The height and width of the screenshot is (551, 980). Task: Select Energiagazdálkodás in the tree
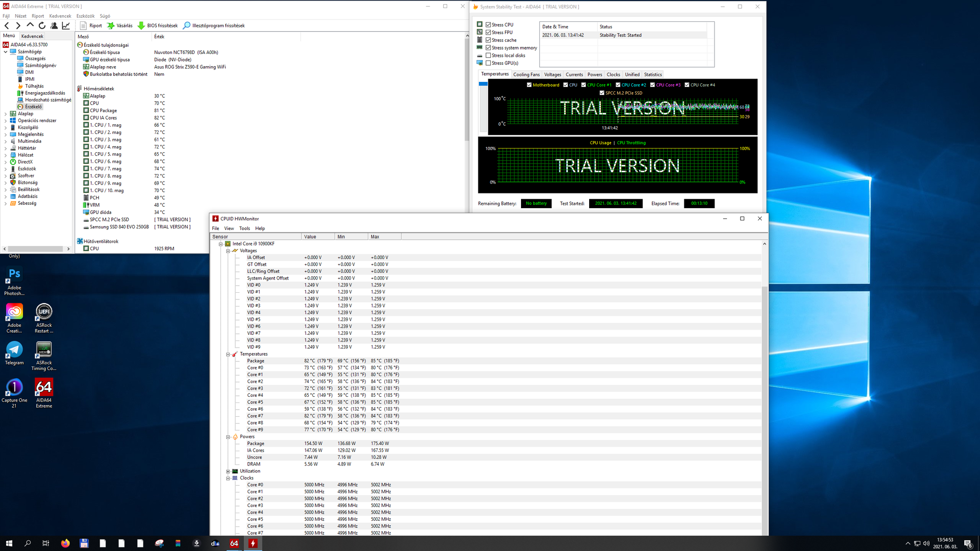[45, 93]
